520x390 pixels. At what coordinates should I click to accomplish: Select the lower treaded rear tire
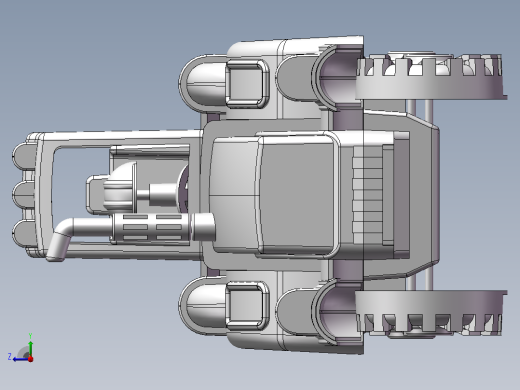(x=431, y=313)
